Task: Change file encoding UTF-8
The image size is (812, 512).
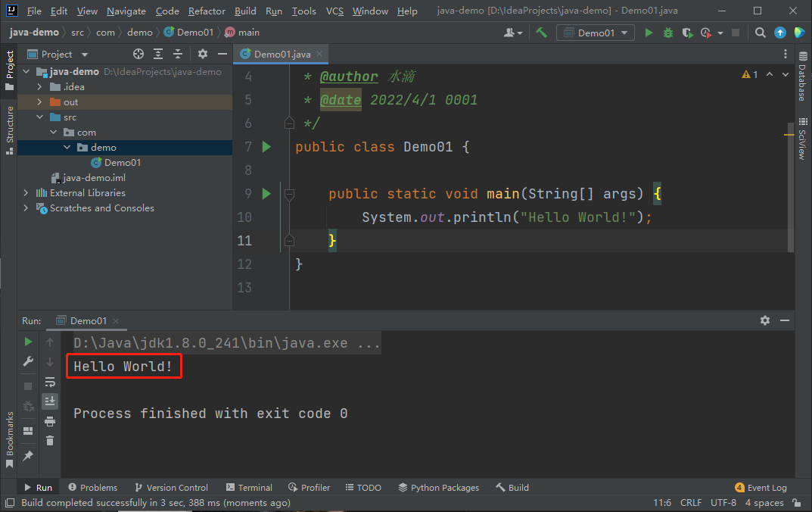Action: 723,503
